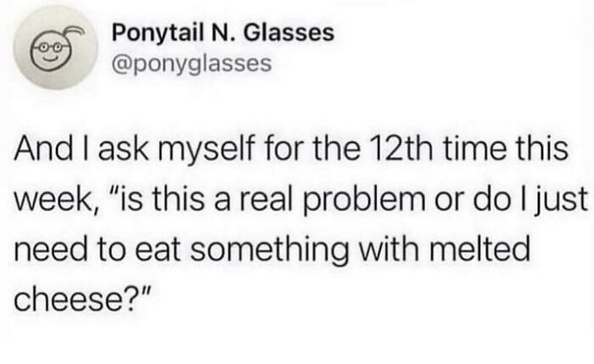The image size is (594, 364).
Task: Open the Ponytail N. Glasses profile avatar
Action: click(56, 48)
